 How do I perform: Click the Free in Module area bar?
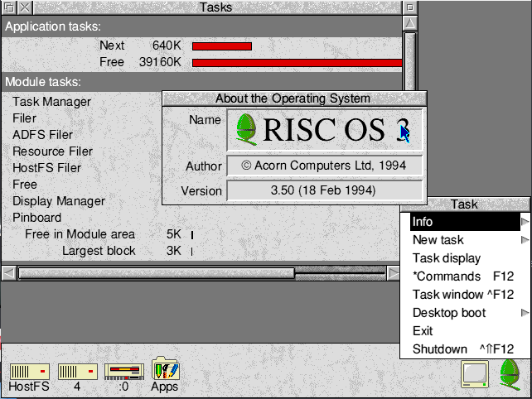(x=192, y=234)
